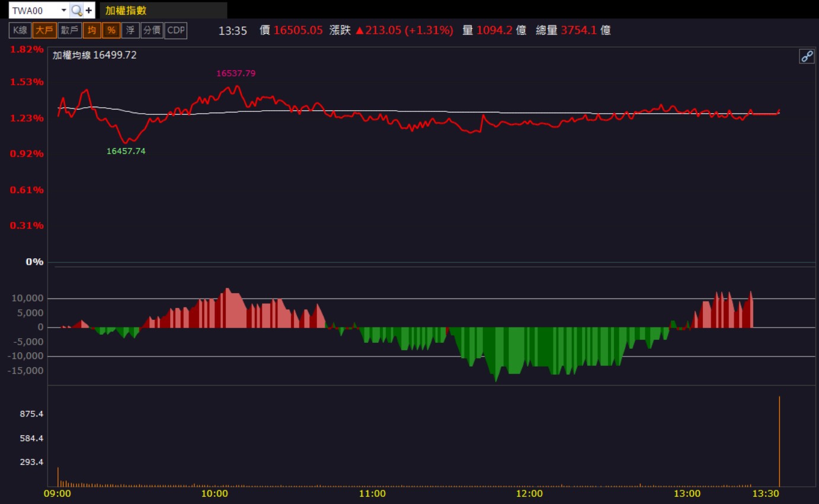
Task: Toggle the % percent scale button
Action: point(111,30)
